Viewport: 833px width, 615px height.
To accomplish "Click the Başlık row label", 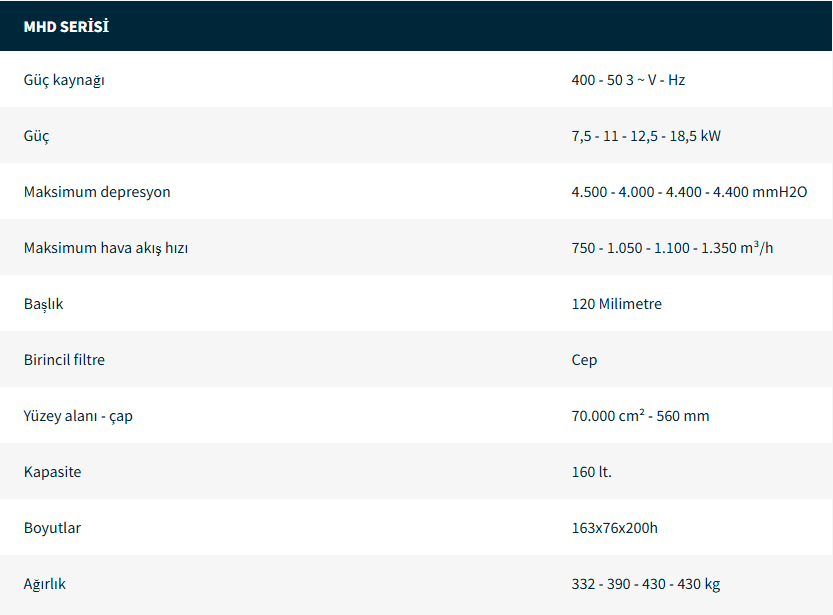I will click(x=44, y=304).
